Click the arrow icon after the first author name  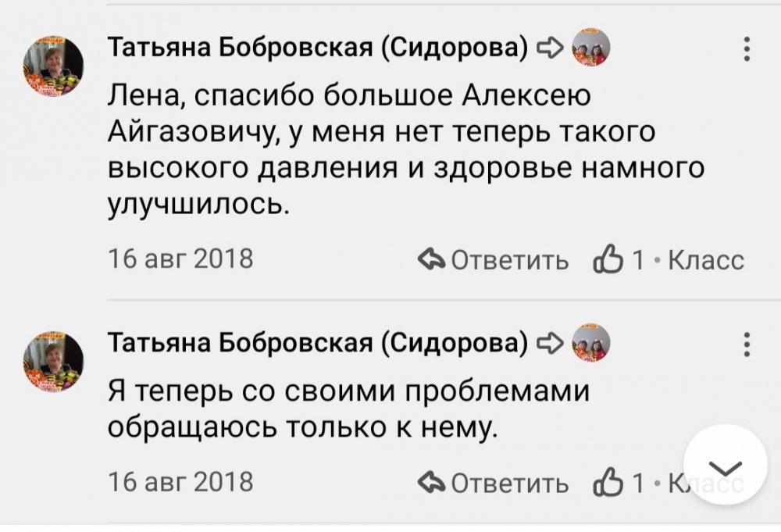550,48
